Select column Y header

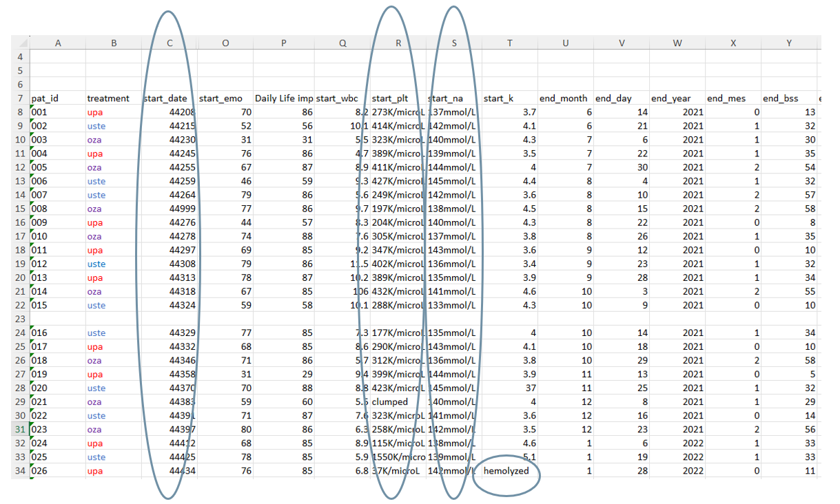[789, 43]
